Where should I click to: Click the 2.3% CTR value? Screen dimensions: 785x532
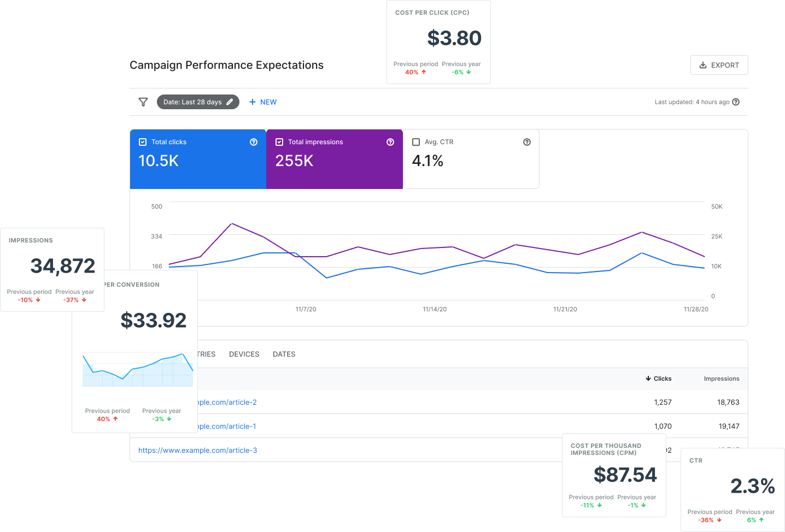[x=753, y=486]
